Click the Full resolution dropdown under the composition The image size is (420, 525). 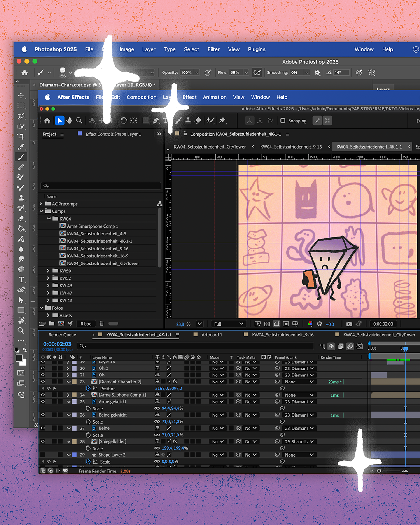tap(228, 324)
